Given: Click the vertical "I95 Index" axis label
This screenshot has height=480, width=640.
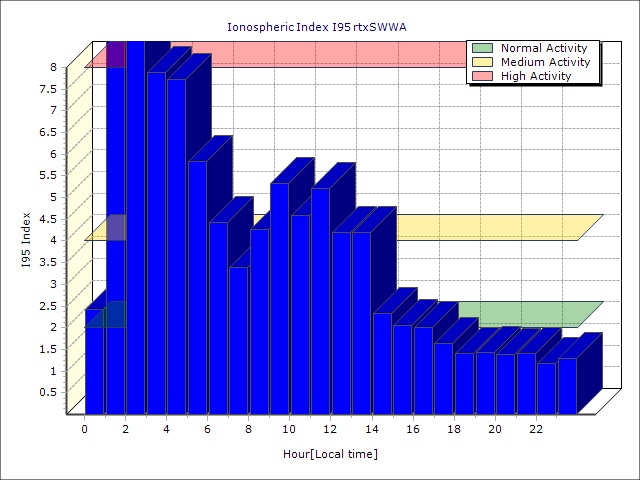Looking at the screenshot, I should click(25, 241).
